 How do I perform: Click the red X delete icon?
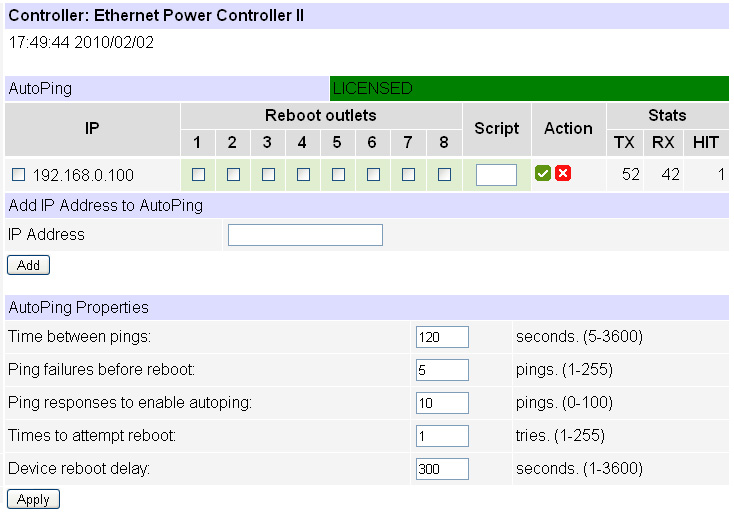(563, 173)
